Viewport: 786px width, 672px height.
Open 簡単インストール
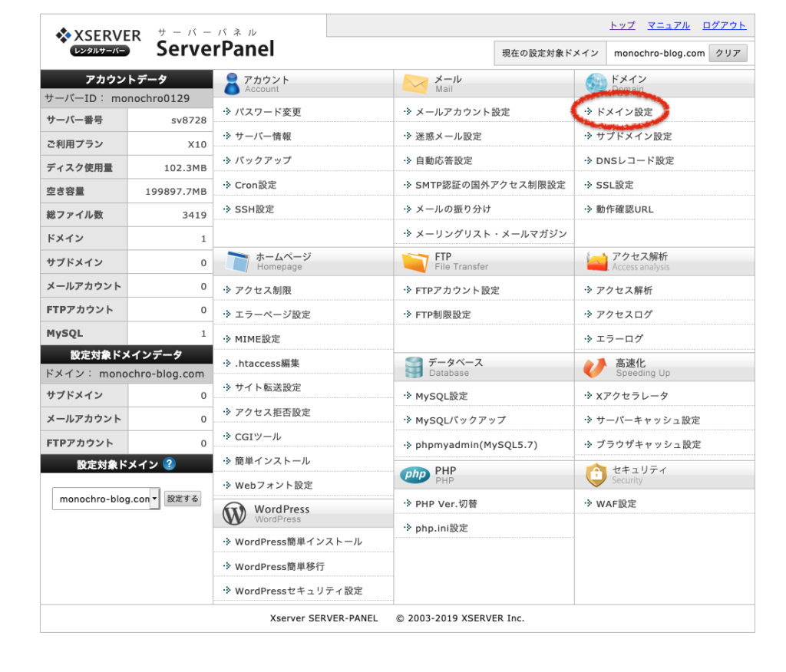click(x=272, y=461)
